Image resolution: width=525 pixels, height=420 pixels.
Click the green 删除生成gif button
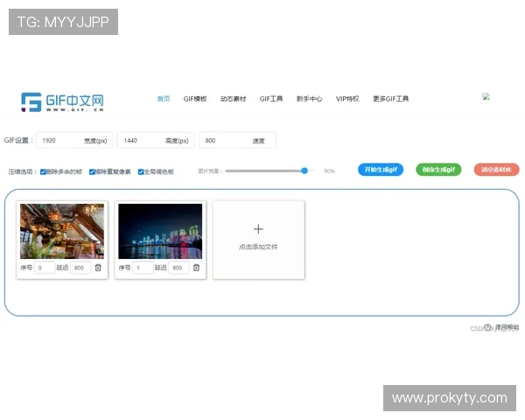point(438,170)
